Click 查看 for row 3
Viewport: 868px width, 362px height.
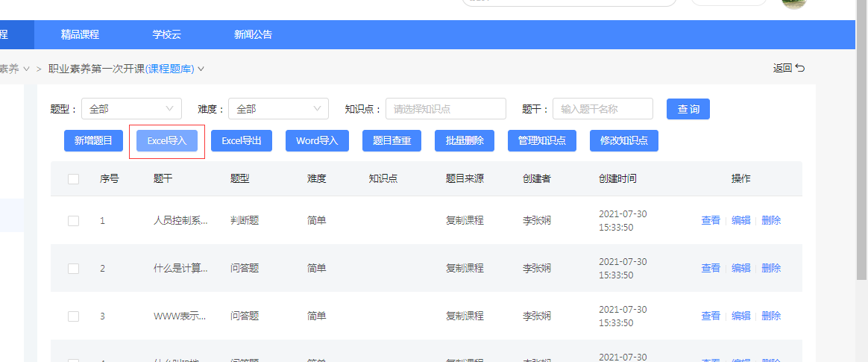711,316
